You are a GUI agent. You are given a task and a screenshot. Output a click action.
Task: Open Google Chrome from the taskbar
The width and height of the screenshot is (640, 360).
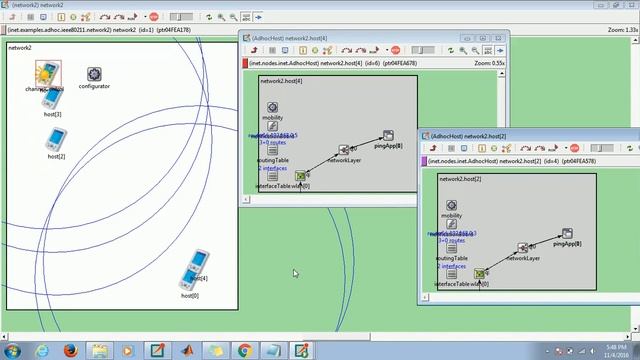click(x=245, y=351)
